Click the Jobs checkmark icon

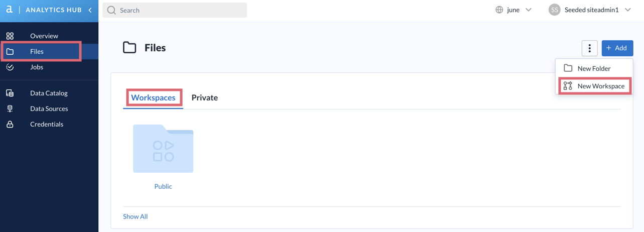[10, 67]
